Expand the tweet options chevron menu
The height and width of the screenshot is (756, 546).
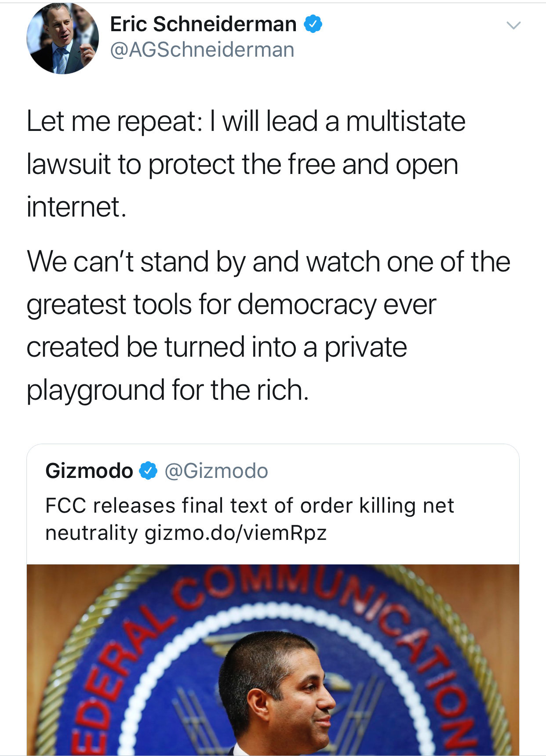513,25
